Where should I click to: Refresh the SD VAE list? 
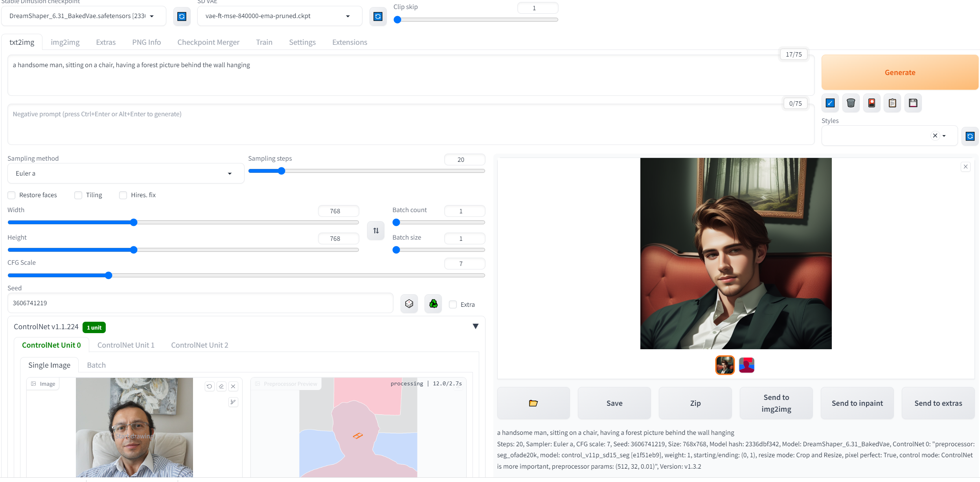377,16
